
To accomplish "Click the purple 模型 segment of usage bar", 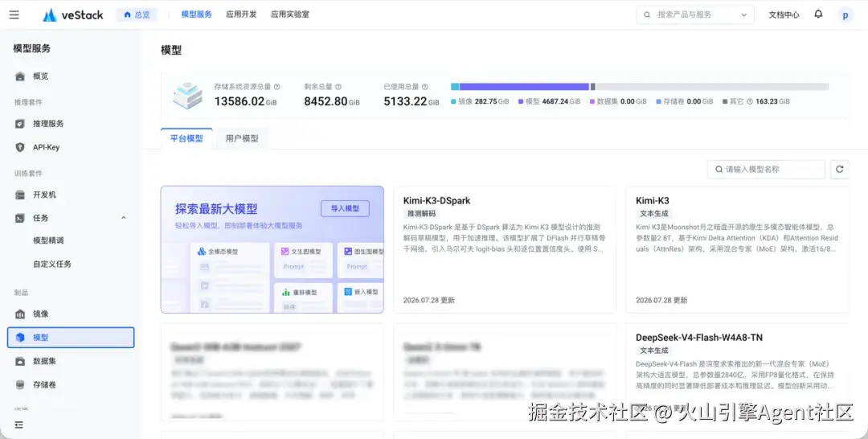I will click(524, 87).
